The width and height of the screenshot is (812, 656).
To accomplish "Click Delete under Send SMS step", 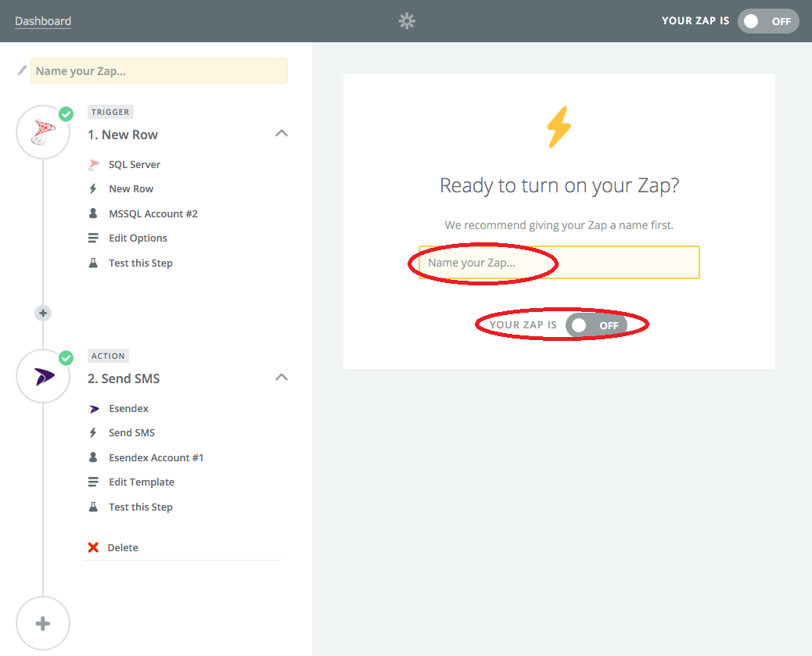I will (x=123, y=547).
